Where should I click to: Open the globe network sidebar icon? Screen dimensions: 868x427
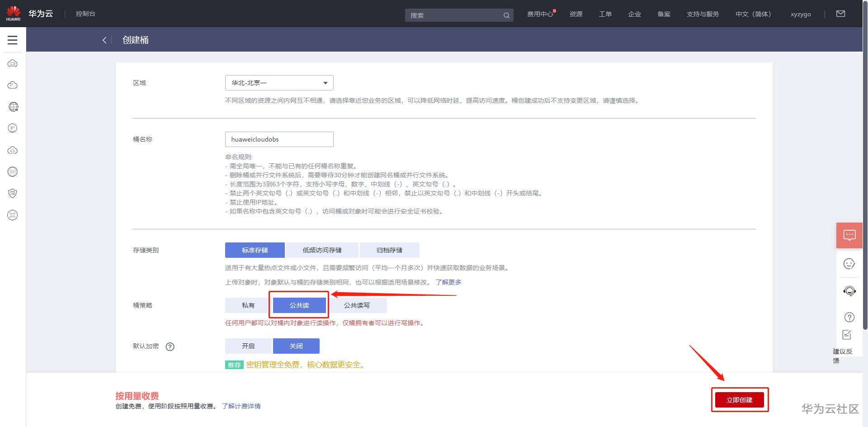click(x=13, y=107)
